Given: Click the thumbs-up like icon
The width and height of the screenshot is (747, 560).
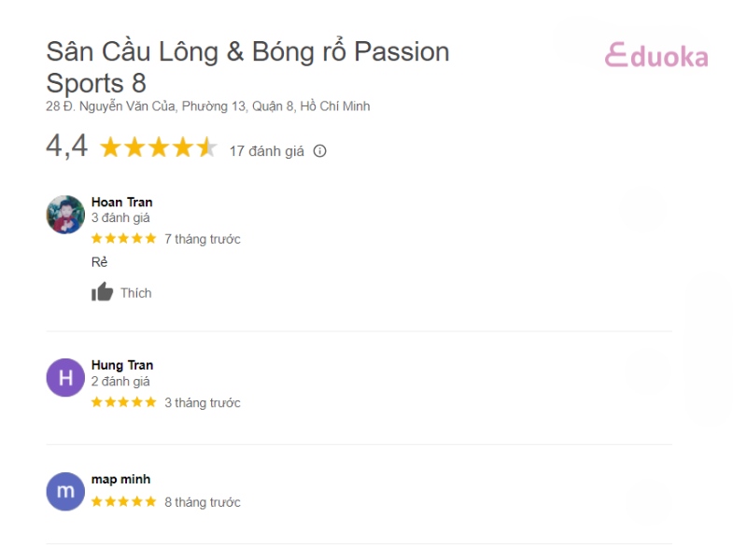Looking at the screenshot, I should [102, 293].
